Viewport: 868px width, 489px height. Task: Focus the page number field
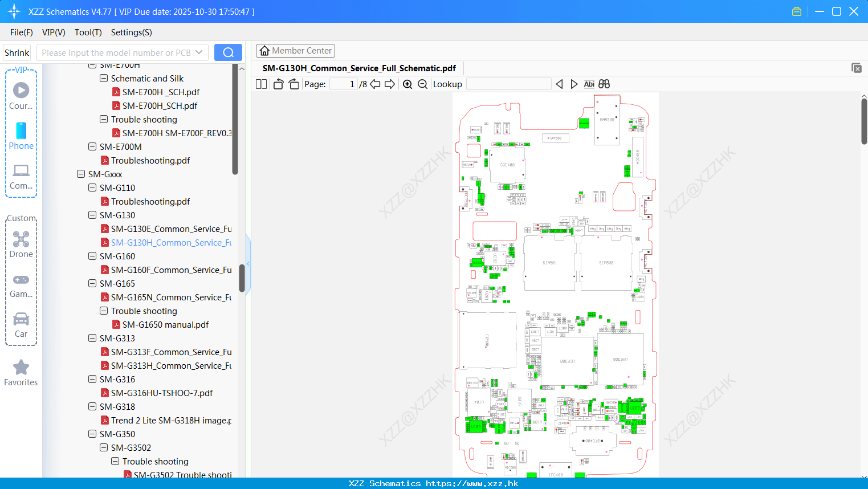343,84
